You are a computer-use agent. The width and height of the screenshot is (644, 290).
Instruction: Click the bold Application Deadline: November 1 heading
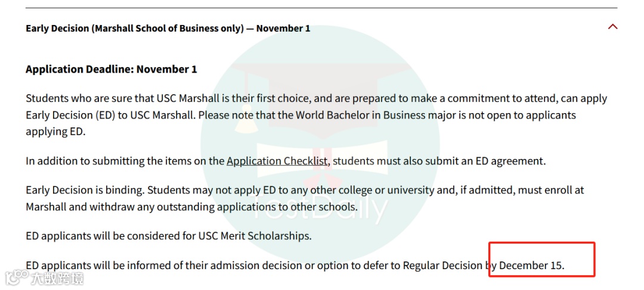(111, 70)
